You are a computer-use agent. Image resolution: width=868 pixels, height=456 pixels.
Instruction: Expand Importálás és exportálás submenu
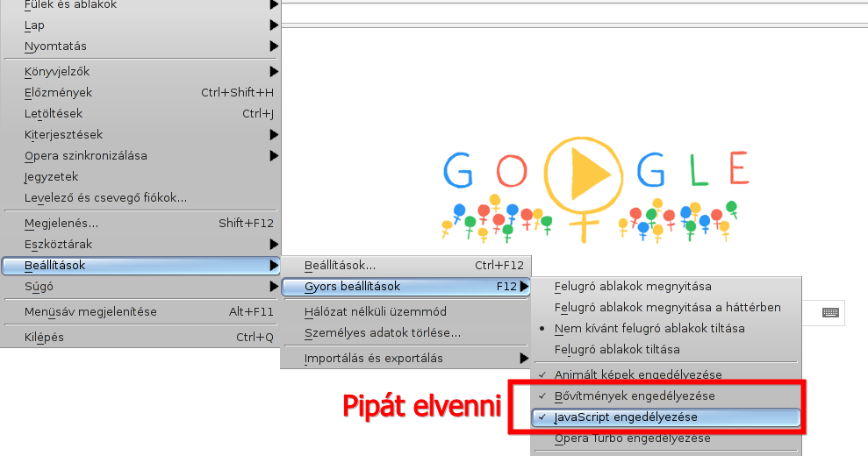(x=405, y=358)
